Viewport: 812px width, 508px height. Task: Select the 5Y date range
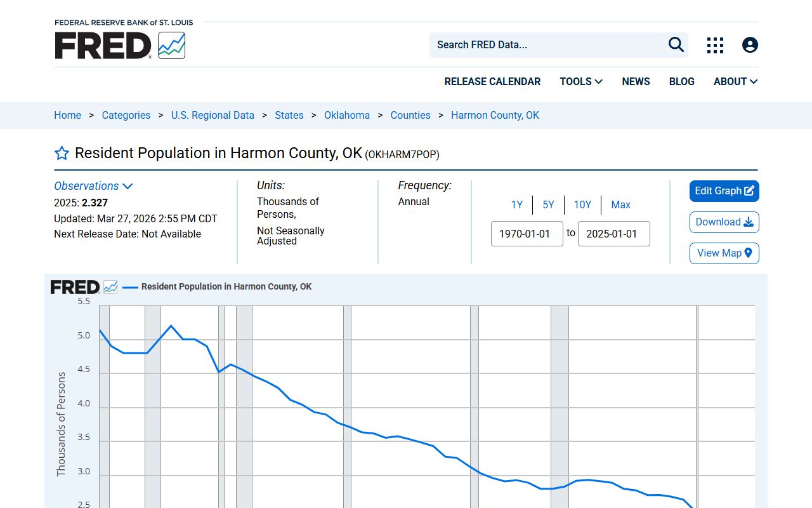point(548,204)
